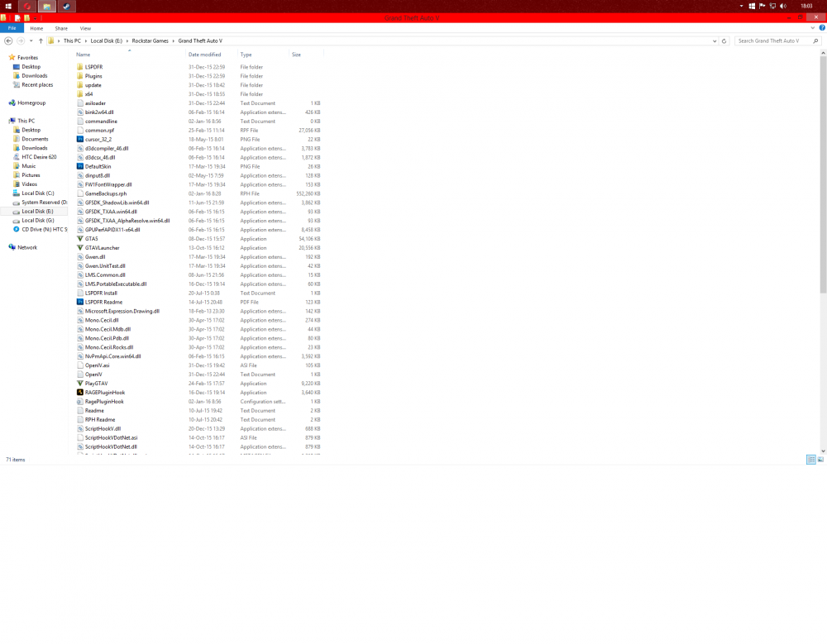
Task: Switch to Opera browser in taskbar
Action: point(27,7)
